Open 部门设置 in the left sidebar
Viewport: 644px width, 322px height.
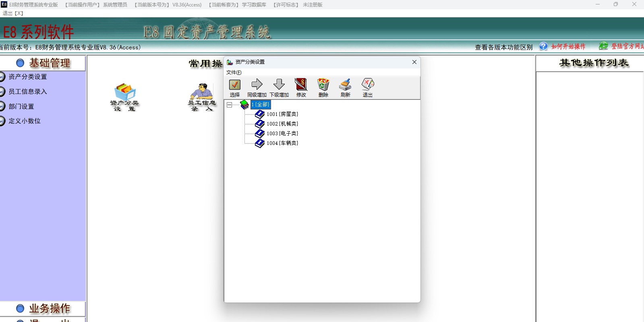click(21, 106)
